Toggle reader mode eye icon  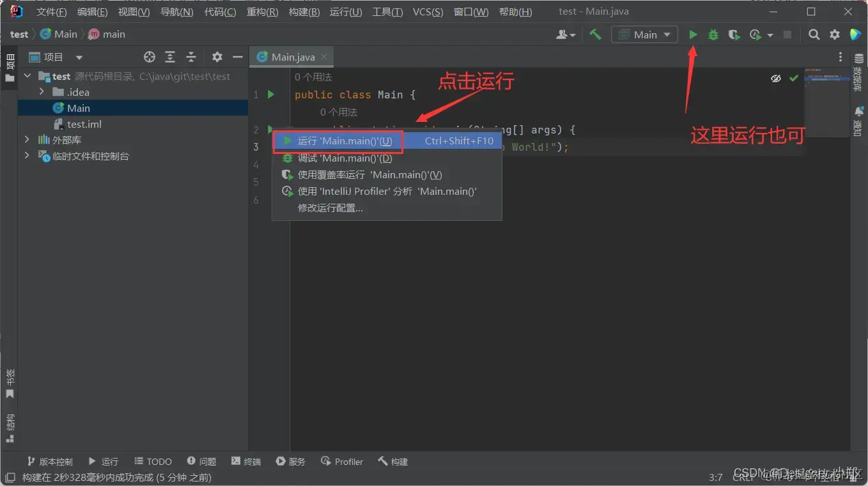(x=776, y=78)
